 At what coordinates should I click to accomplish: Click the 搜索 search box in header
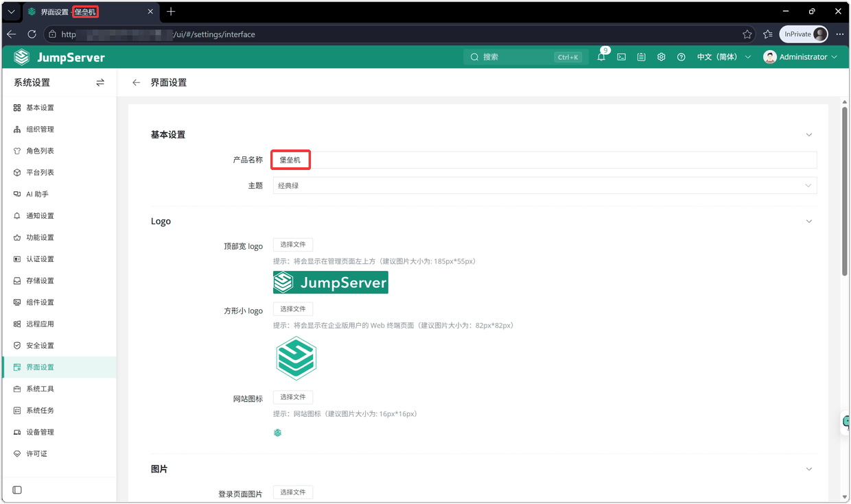coord(526,57)
